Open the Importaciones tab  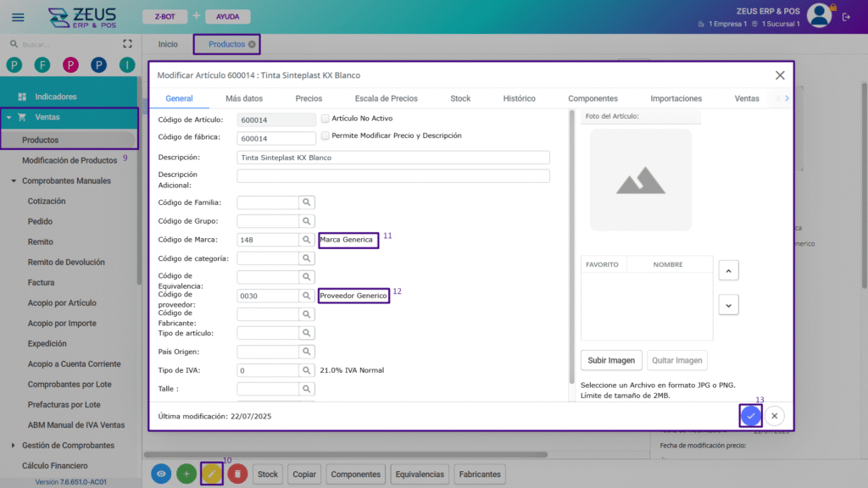676,98
